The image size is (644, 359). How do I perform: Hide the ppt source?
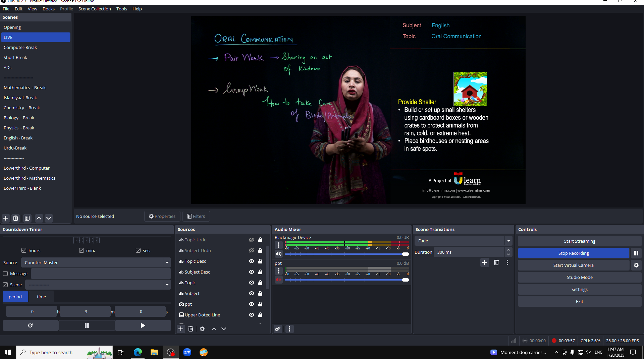click(252, 304)
